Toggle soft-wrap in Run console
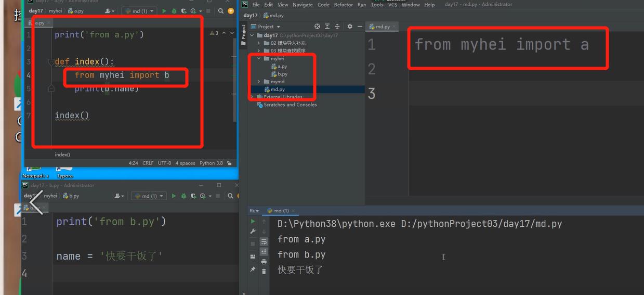This screenshot has width=644, height=295. [x=264, y=242]
